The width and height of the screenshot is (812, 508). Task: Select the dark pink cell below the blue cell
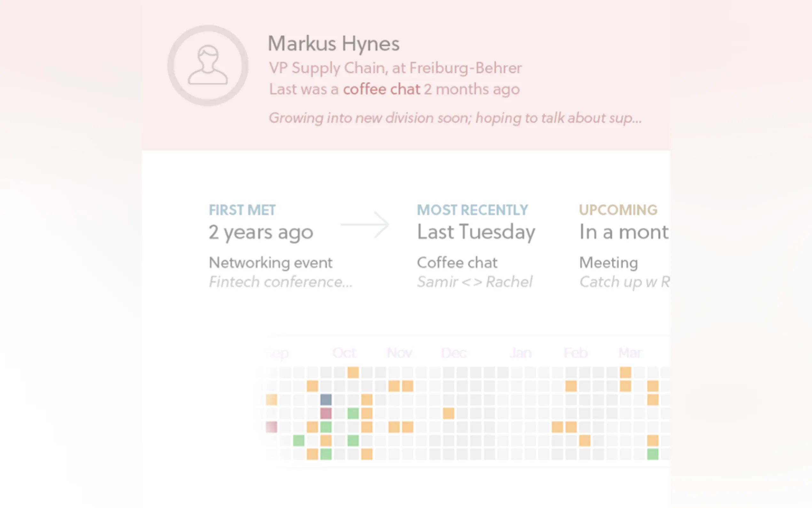click(326, 413)
